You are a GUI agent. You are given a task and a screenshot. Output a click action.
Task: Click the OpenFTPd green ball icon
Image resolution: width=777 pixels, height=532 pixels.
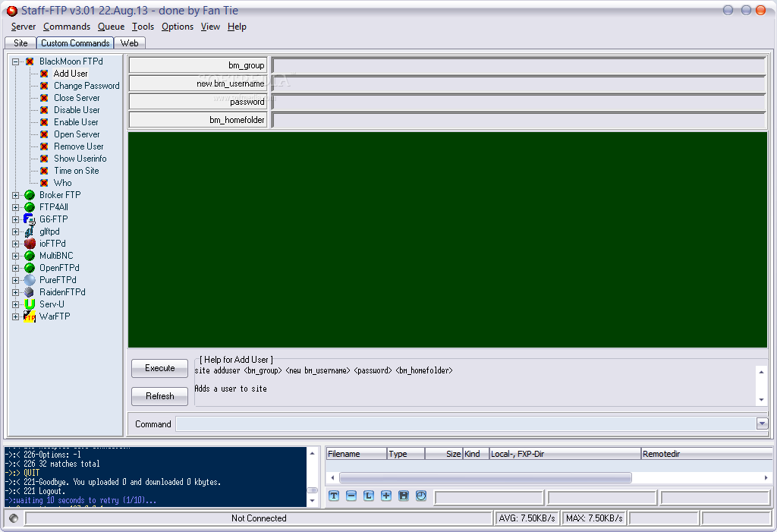(30, 268)
